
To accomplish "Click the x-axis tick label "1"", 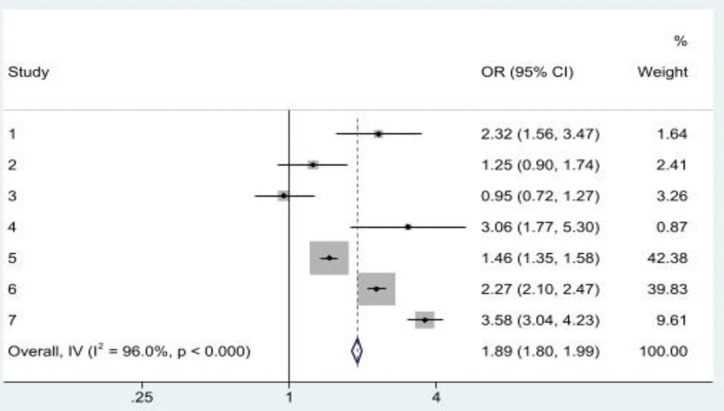I will (x=289, y=397).
